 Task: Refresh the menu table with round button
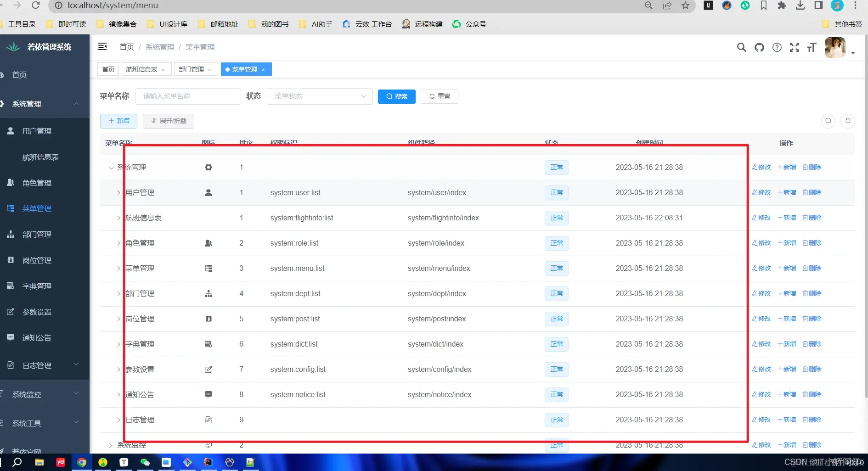tap(848, 121)
